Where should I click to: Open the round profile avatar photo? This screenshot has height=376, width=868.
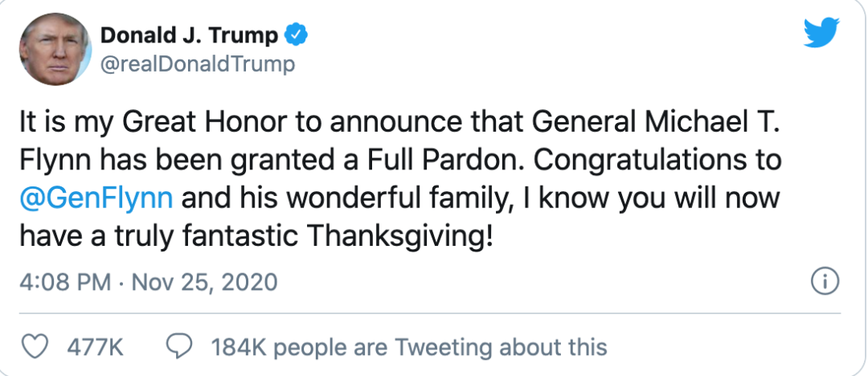[x=55, y=49]
